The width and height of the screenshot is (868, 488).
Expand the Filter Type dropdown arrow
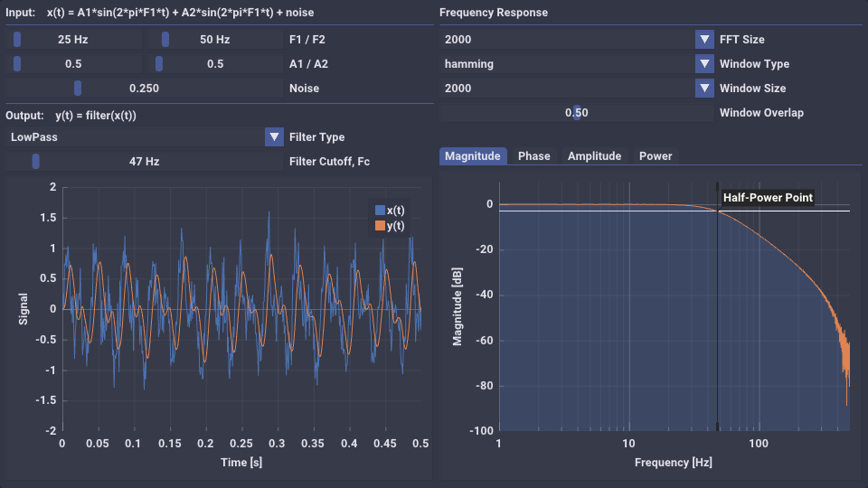click(274, 137)
